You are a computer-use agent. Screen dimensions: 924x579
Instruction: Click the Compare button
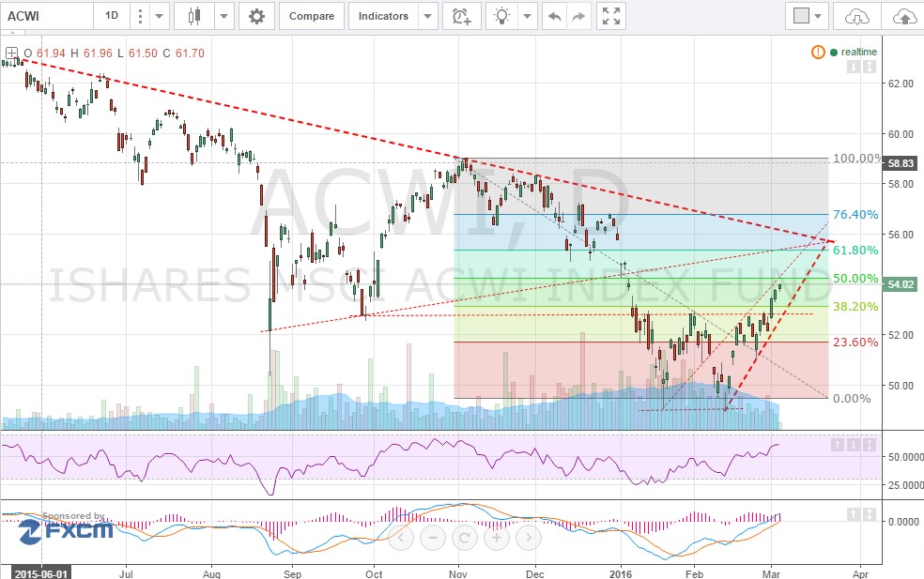tap(311, 16)
